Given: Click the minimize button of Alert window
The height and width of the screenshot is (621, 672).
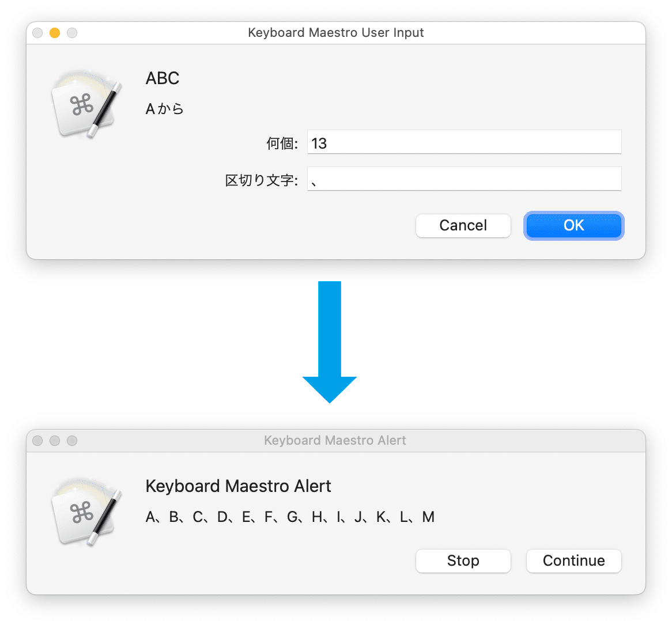Looking at the screenshot, I should [x=55, y=441].
